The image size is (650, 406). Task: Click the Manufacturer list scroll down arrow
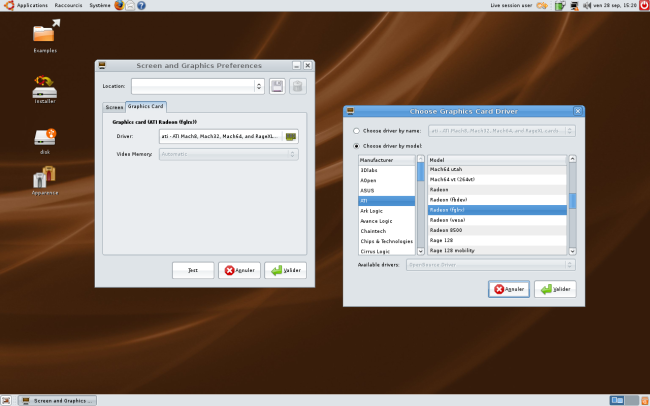click(x=421, y=251)
